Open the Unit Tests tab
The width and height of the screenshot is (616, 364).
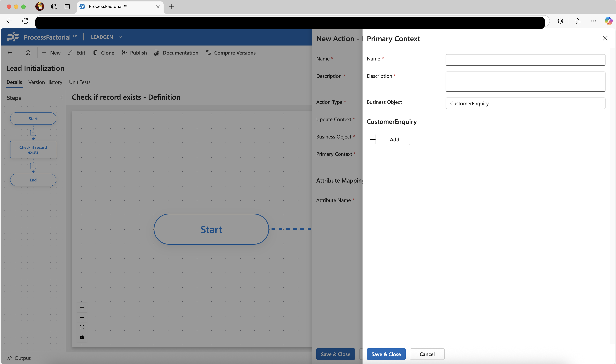(80, 82)
